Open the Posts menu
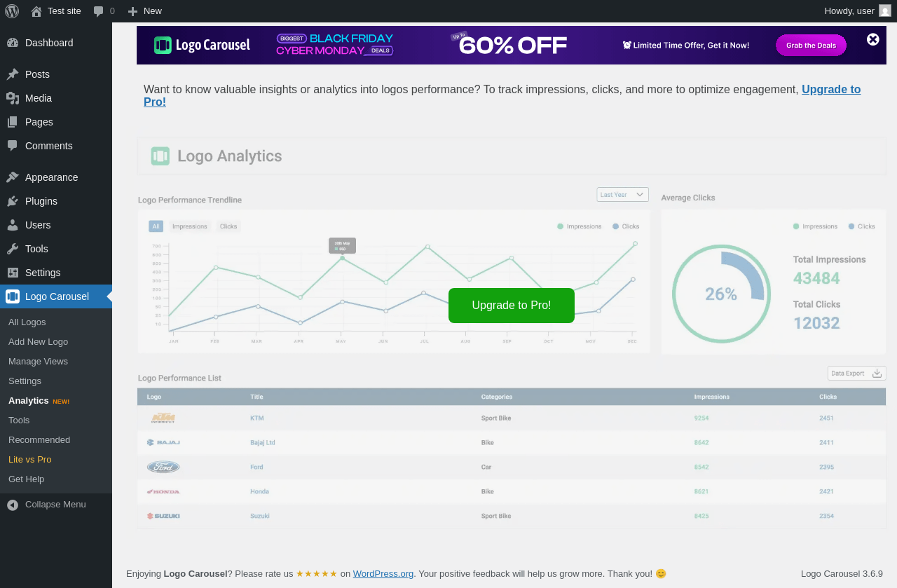This screenshot has width=897, height=588. click(56, 74)
